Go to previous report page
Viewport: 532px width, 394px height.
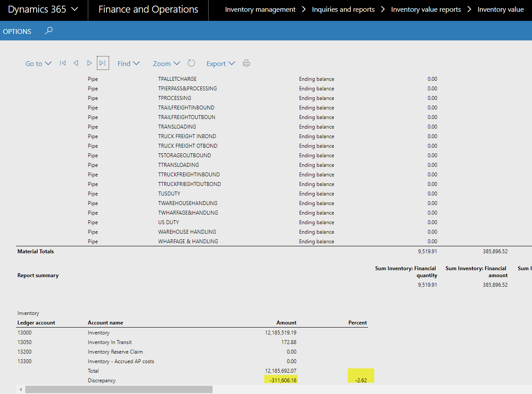click(x=76, y=63)
